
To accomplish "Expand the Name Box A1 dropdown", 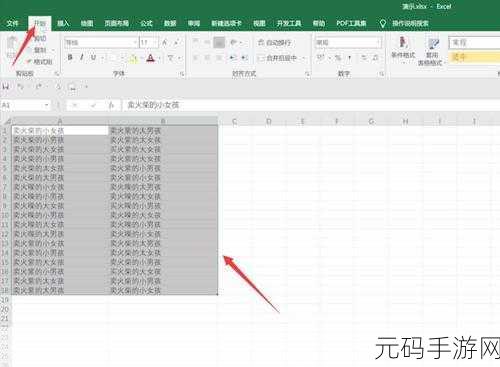I will point(47,105).
